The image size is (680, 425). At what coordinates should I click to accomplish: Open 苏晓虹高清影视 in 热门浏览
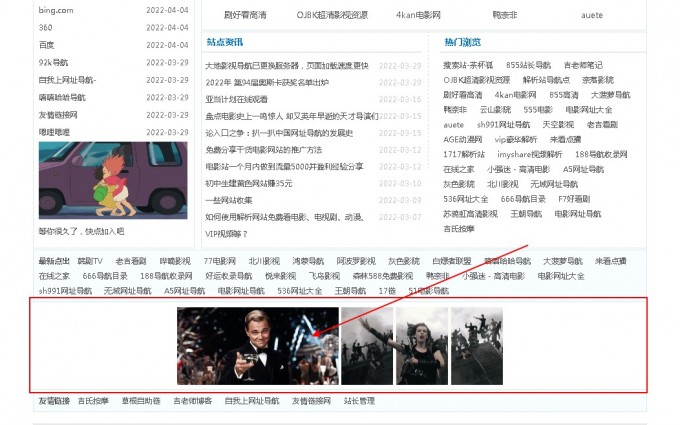coord(471,214)
